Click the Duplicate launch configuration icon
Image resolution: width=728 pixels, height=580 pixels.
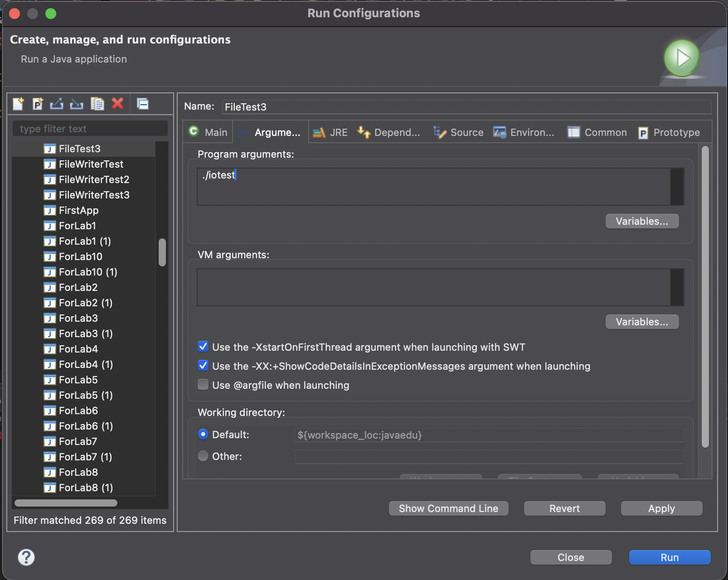(97, 104)
